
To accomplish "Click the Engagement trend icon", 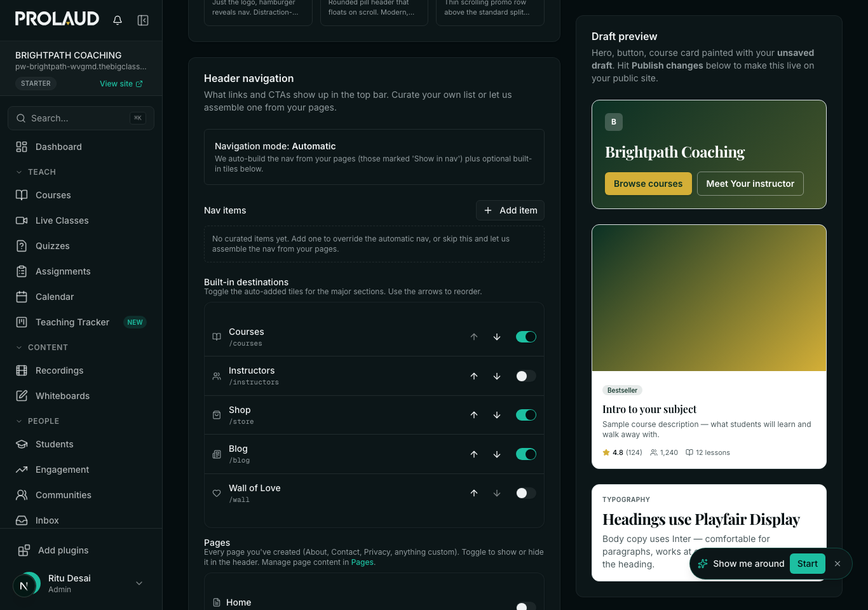I will pyautogui.click(x=22, y=470).
